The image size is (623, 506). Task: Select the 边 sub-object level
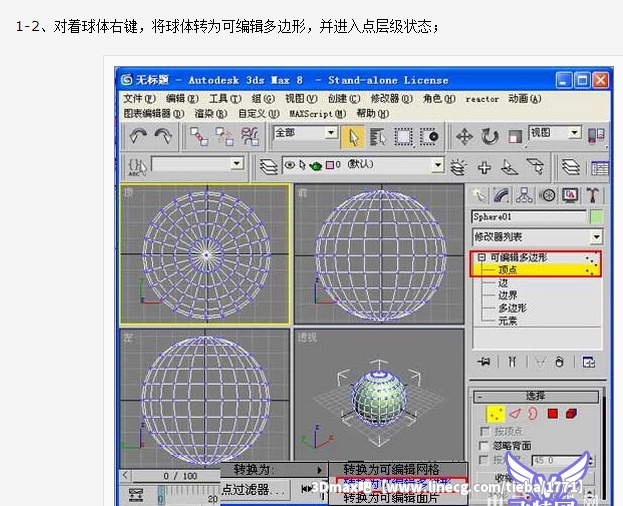[503, 283]
